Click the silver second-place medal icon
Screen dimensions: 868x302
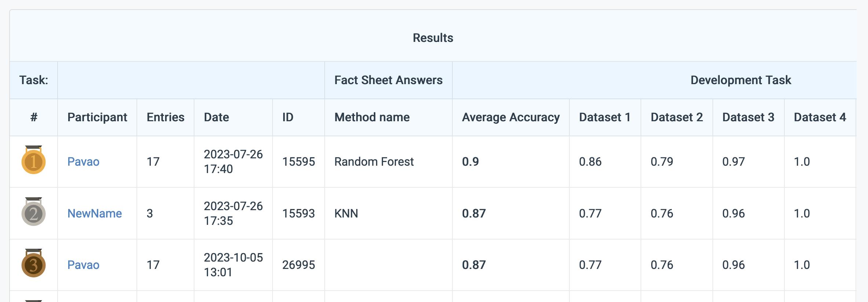(33, 212)
